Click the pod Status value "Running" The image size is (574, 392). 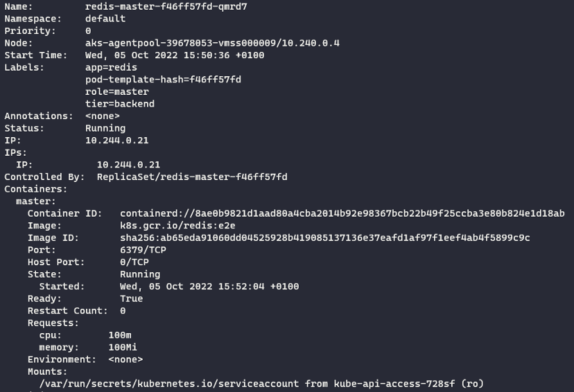[x=105, y=128]
